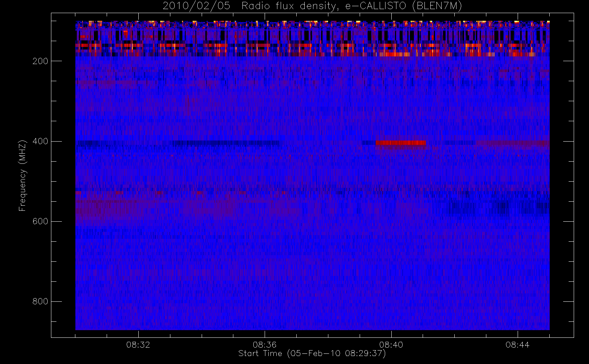
Task: Click the '600' frequency tick label
Action: (x=40, y=221)
